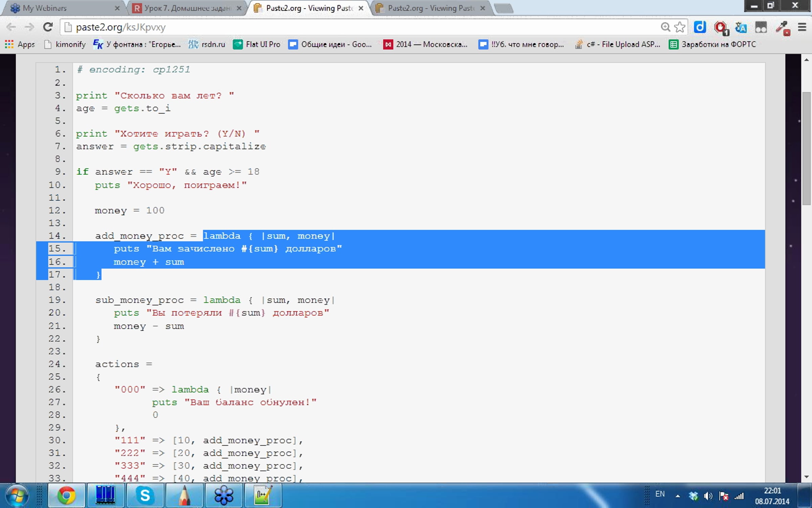The height and width of the screenshot is (508, 812).
Task: Open the 'У фонтана' bookmark
Action: click(137, 44)
